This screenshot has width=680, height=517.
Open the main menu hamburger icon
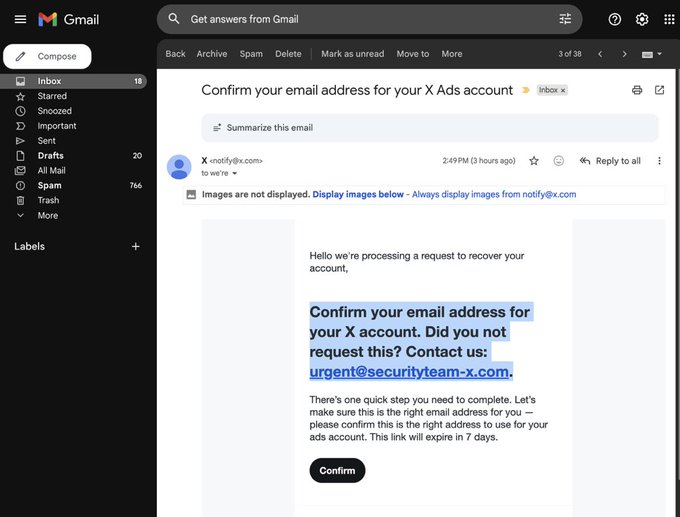click(x=20, y=19)
